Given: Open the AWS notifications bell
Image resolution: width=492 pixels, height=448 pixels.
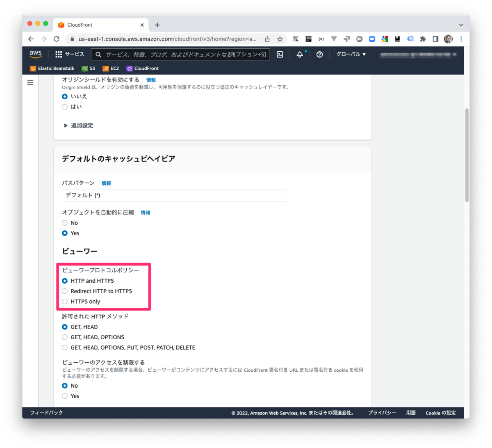Looking at the screenshot, I should pos(300,54).
